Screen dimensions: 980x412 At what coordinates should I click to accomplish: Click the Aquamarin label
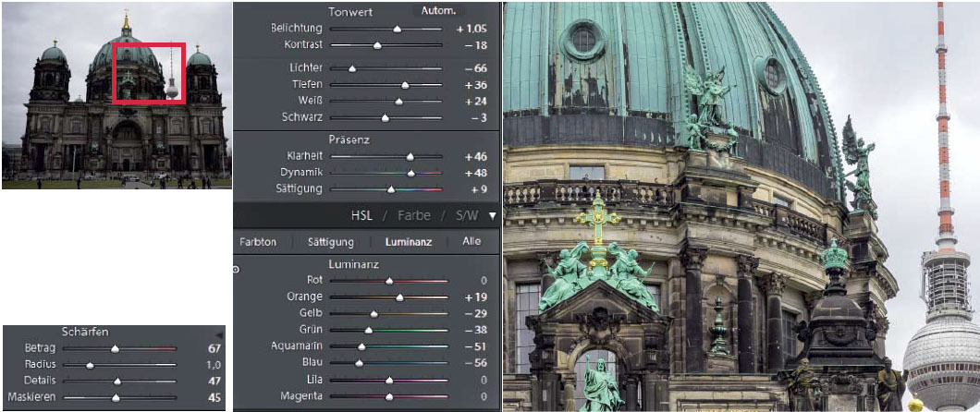[297, 345]
